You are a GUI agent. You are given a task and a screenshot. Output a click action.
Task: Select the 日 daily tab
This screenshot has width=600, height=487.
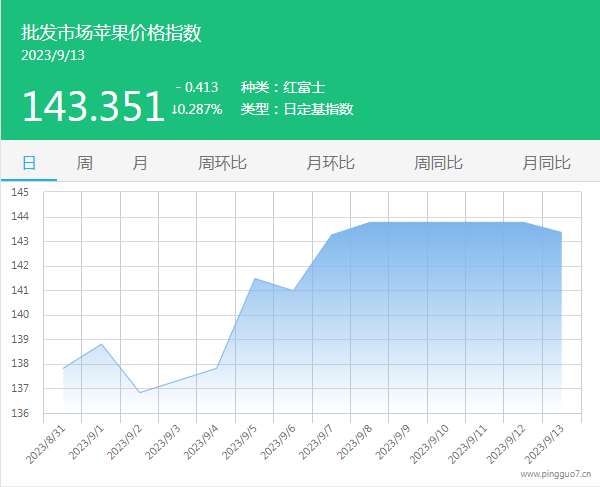click(29, 163)
